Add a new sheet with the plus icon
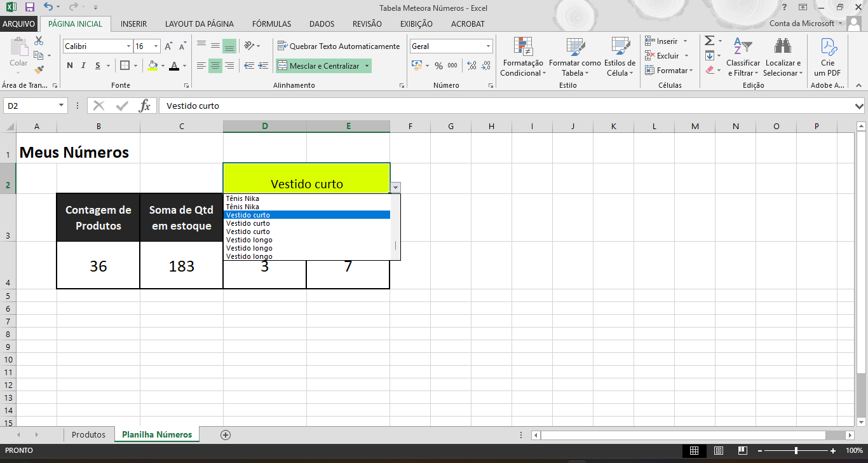 pyautogui.click(x=225, y=435)
